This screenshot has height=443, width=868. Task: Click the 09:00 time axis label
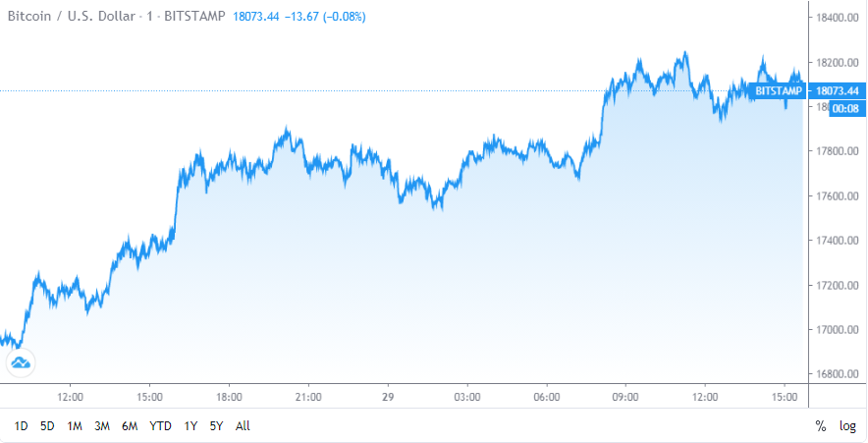point(625,397)
